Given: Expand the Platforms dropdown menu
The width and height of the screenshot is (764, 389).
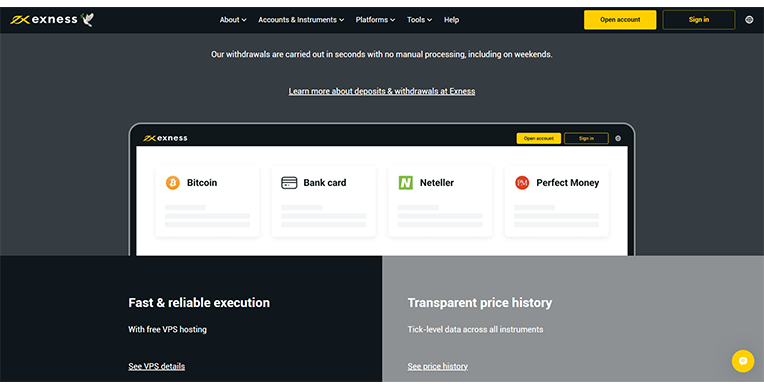Looking at the screenshot, I should pos(375,20).
